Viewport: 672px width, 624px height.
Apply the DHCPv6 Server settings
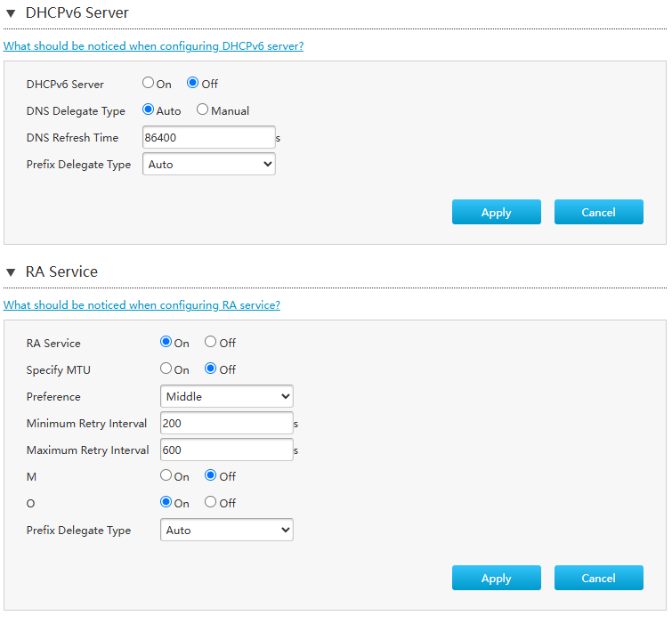click(496, 212)
